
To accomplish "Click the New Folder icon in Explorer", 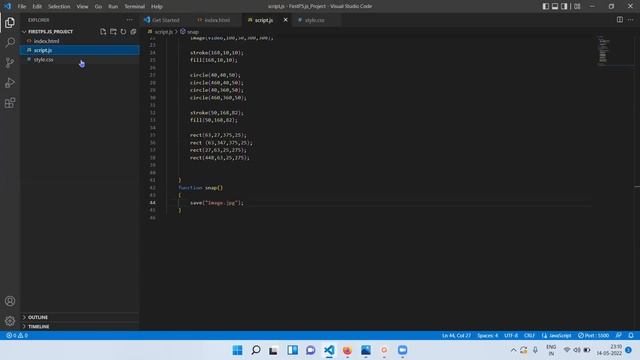I will click(113, 31).
